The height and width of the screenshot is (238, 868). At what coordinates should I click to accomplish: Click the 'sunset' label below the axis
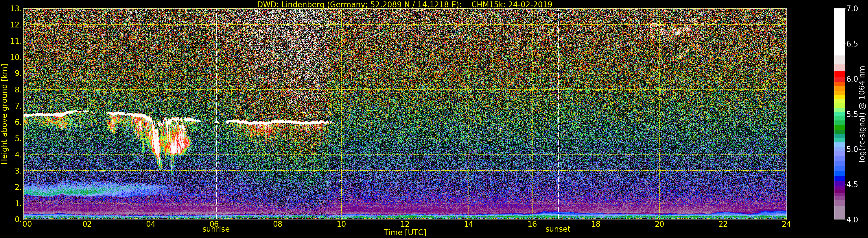tap(558, 229)
